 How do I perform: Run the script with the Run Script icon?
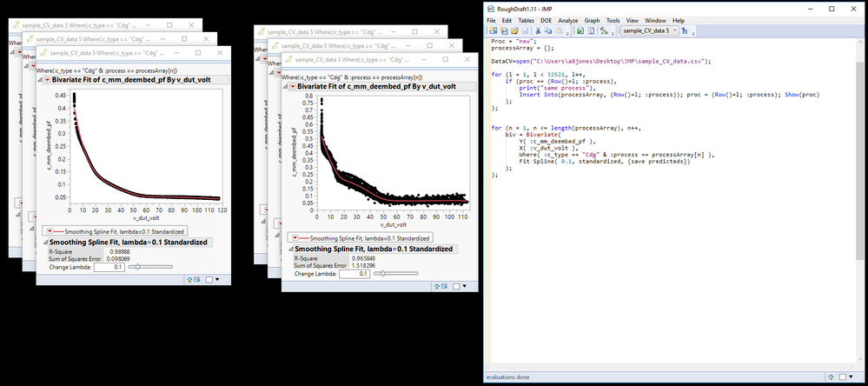[x=580, y=30]
